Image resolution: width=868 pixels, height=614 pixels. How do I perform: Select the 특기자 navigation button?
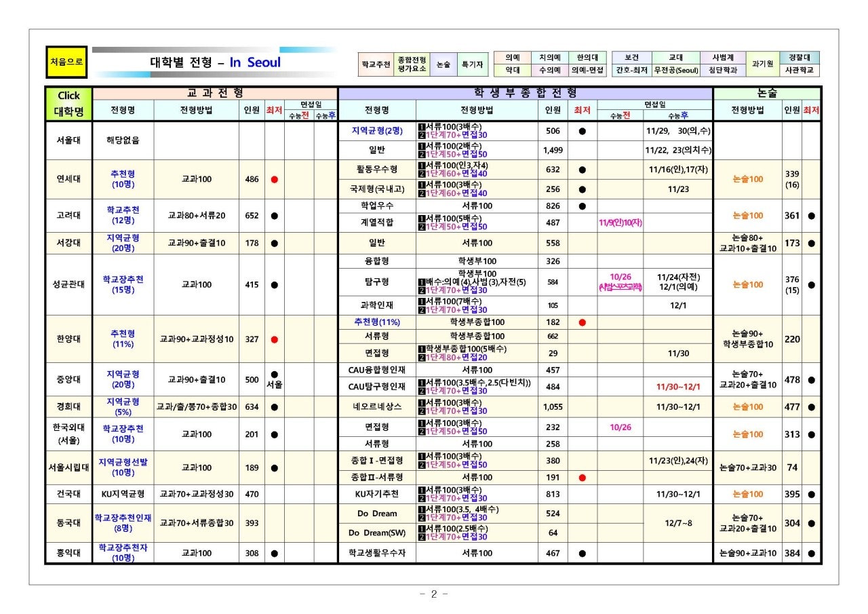[472, 64]
